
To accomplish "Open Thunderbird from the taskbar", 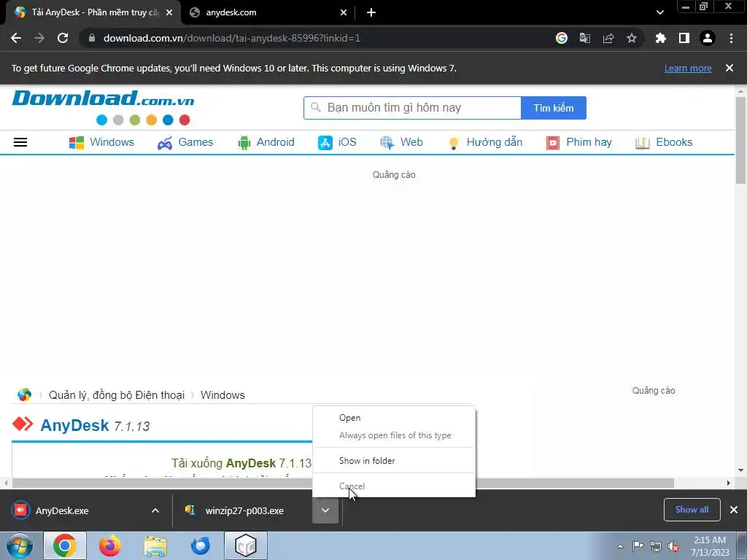I will click(201, 545).
